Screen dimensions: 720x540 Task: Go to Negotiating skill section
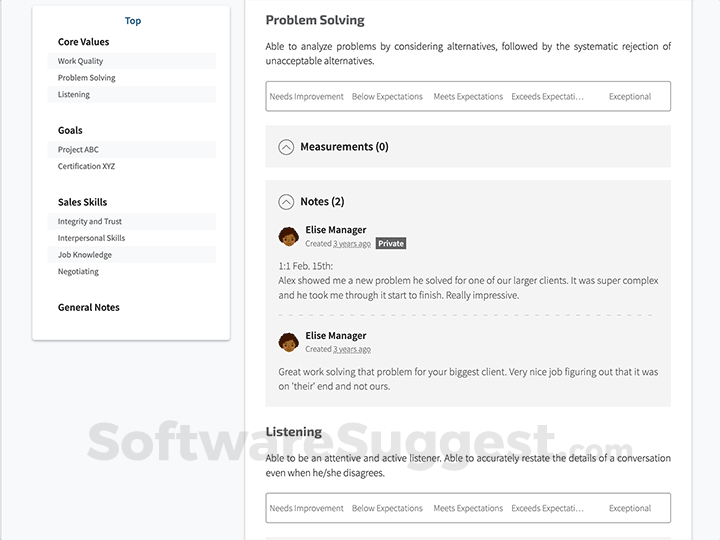click(x=78, y=271)
